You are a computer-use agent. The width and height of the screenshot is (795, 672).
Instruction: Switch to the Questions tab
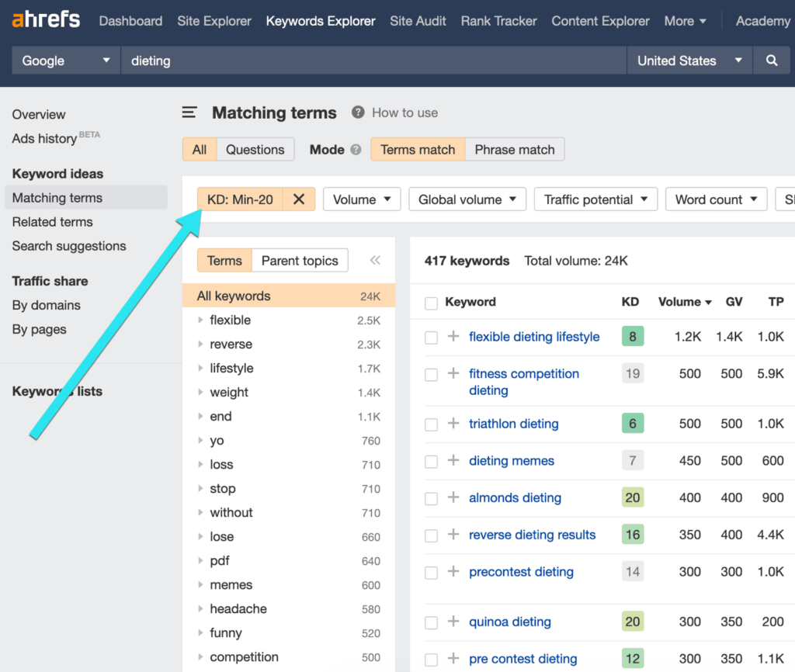(x=255, y=149)
